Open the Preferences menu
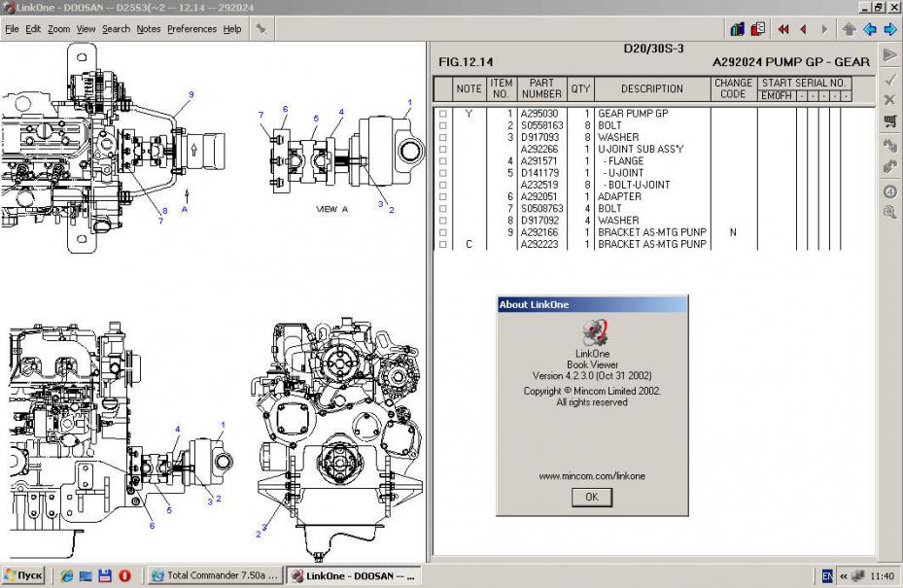The width and height of the screenshot is (903, 588). [x=191, y=29]
